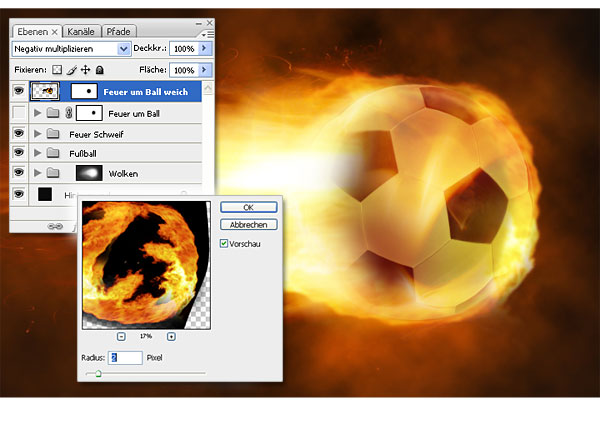The image size is (600, 427).
Task: Expand the Feuer Schweif group
Action: coord(38,134)
